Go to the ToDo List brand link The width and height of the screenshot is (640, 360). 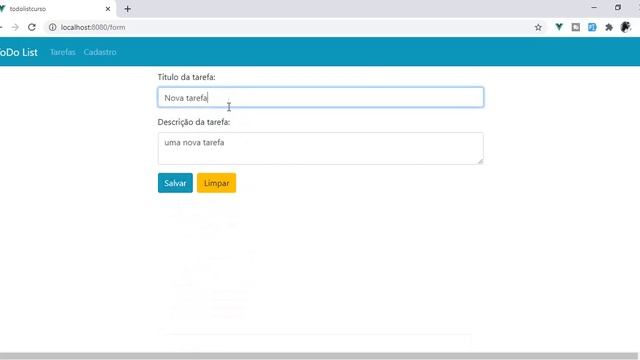click(x=18, y=52)
